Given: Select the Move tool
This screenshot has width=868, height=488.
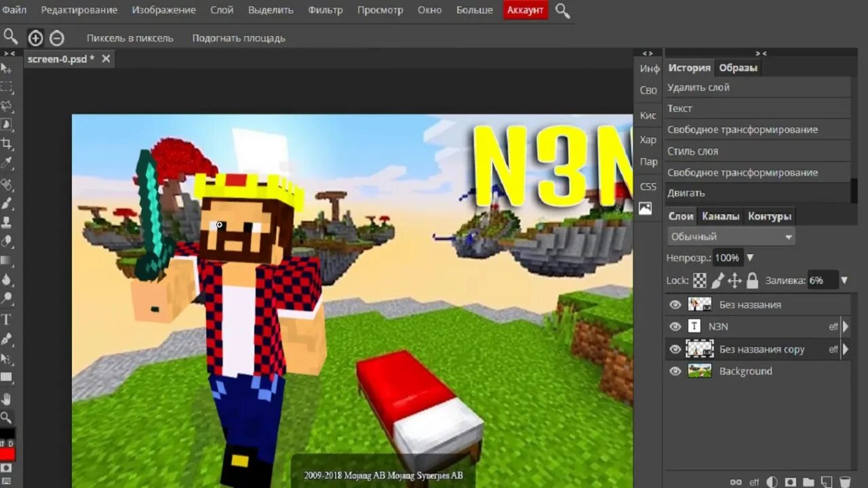Looking at the screenshot, I should [6, 68].
